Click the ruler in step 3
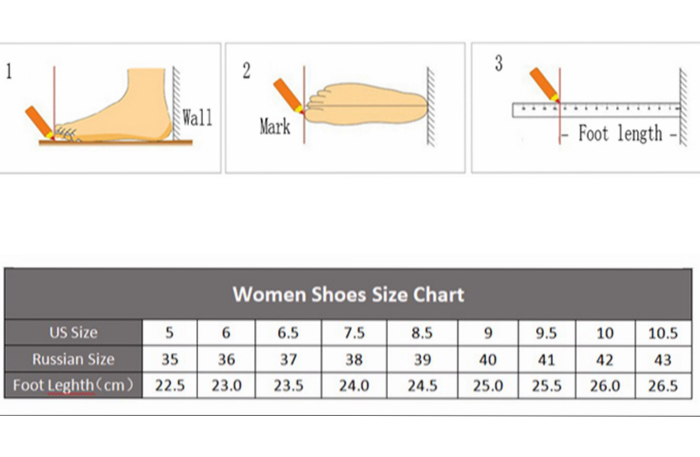Viewport: 700px width, 457px height. [x=595, y=109]
